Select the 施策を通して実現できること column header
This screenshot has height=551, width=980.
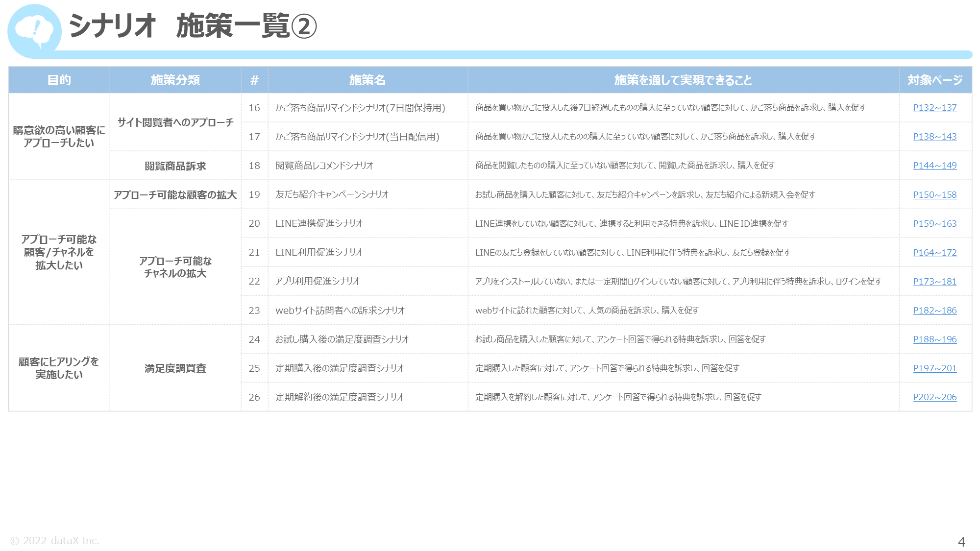tap(683, 80)
